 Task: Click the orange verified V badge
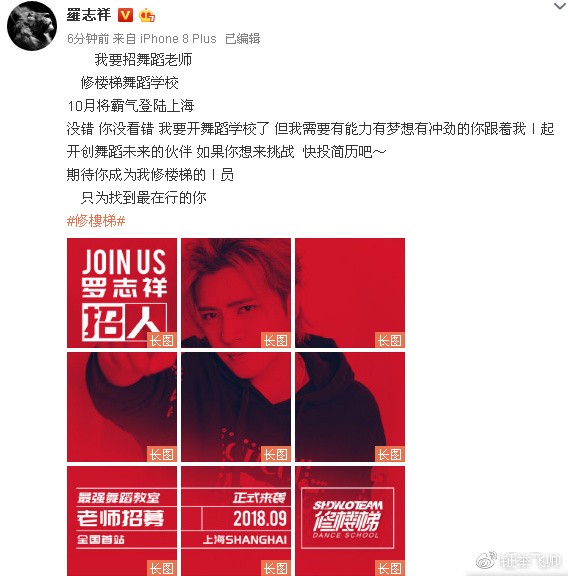pos(125,15)
